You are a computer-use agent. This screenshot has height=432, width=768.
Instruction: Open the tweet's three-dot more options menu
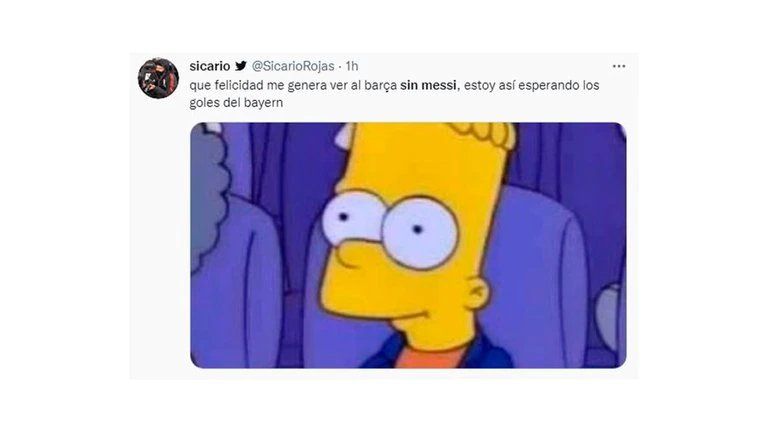pos(619,66)
